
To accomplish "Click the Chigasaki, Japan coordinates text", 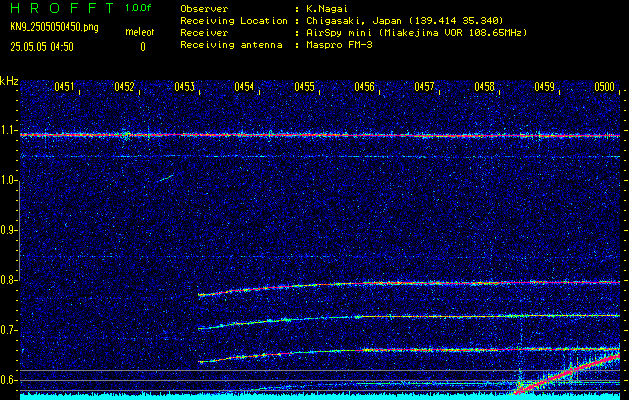I will [404, 21].
